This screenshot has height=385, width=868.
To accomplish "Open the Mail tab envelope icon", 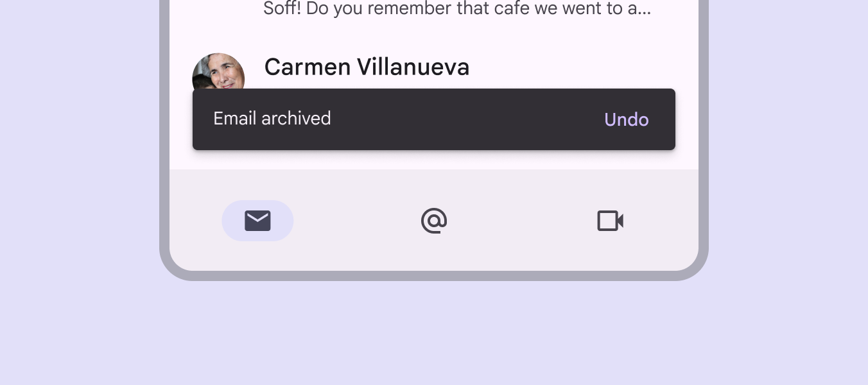I will pyautogui.click(x=257, y=221).
